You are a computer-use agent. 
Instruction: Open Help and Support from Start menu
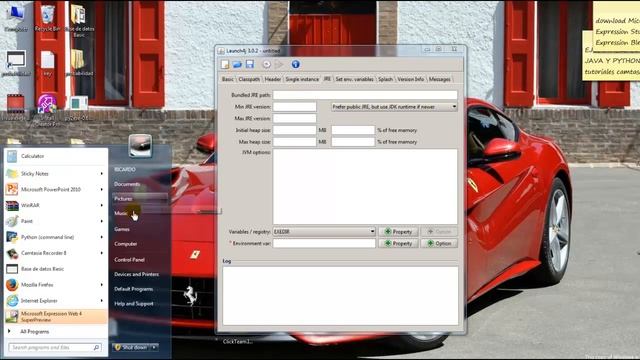[134, 304]
